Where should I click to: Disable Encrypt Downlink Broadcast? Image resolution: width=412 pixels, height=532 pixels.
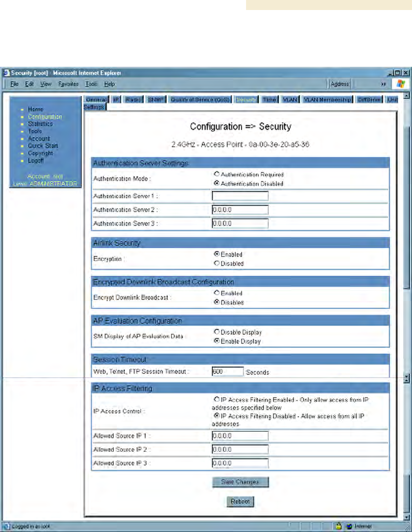[216, 302]
